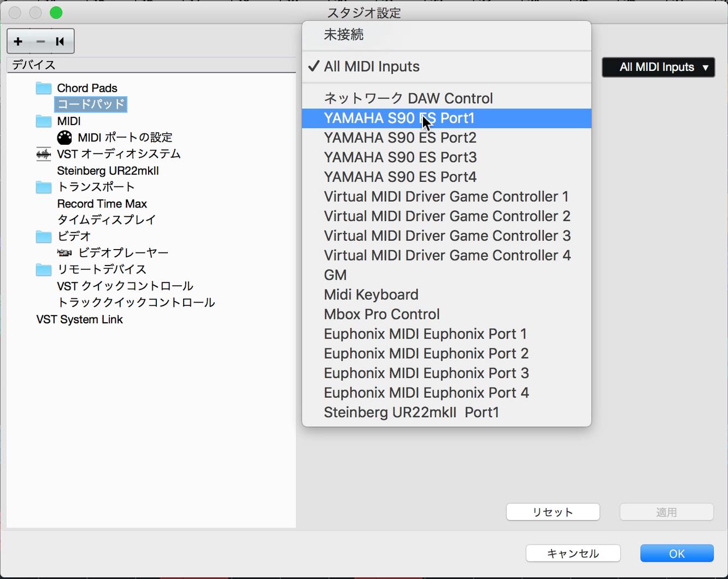The height and width of the screenshot is (579, 728).
Task: Choose GM from the input list
Action: [447, 275]
